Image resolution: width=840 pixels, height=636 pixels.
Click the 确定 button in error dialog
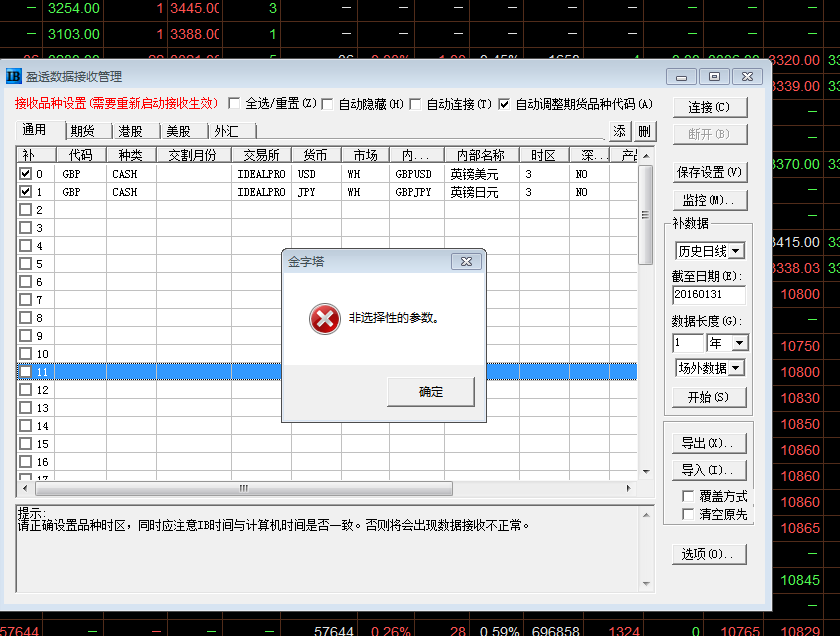point(431,392)
